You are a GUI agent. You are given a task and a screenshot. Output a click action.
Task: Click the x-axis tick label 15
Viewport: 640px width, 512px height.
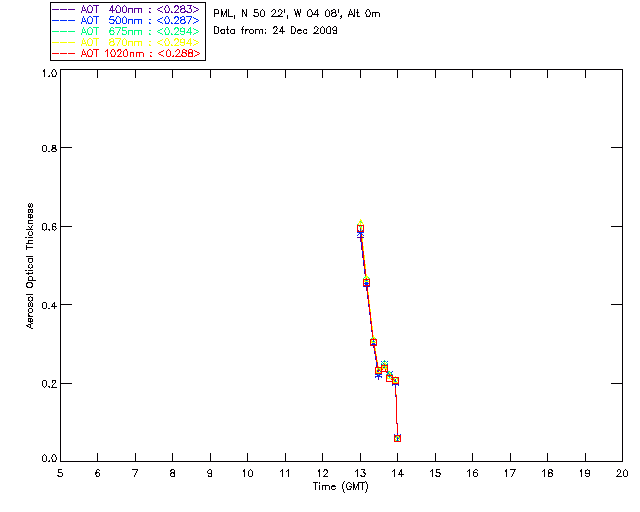pyautogui.click(x=435, y=473)
